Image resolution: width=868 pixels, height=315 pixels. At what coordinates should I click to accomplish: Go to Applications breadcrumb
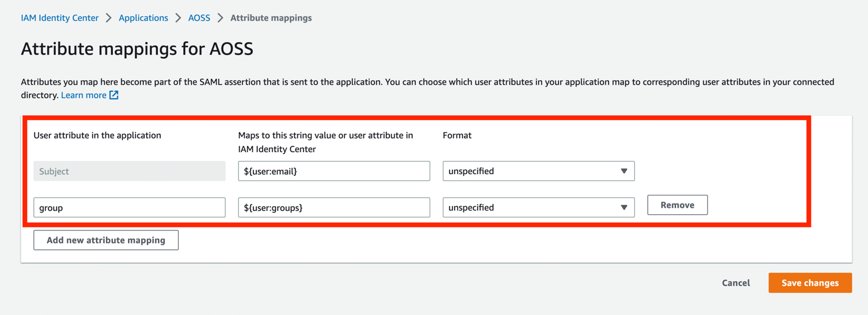tap(143, 18)
